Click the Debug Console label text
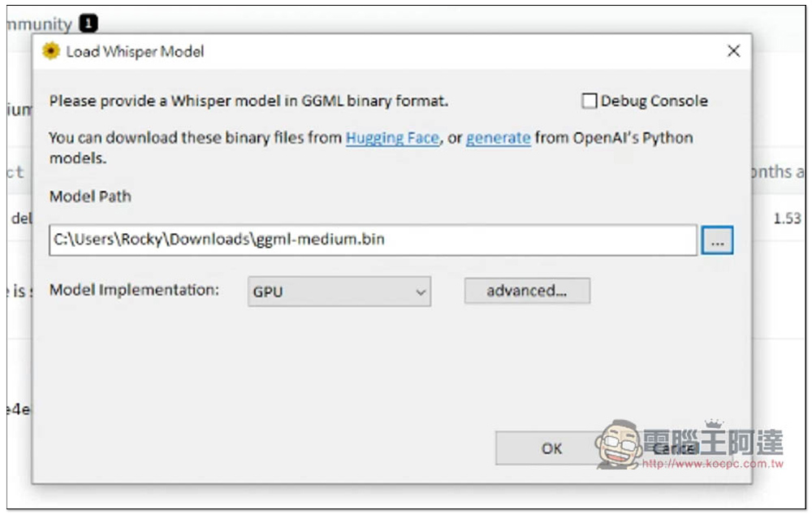The height and width of the screenshot is (515, 812). 654,101
